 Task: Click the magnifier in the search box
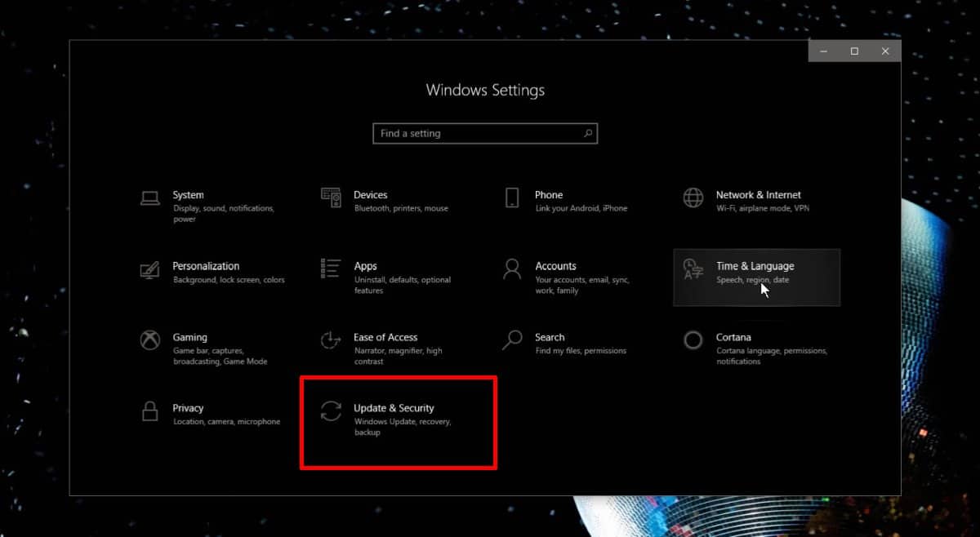[x=587, y=133]
